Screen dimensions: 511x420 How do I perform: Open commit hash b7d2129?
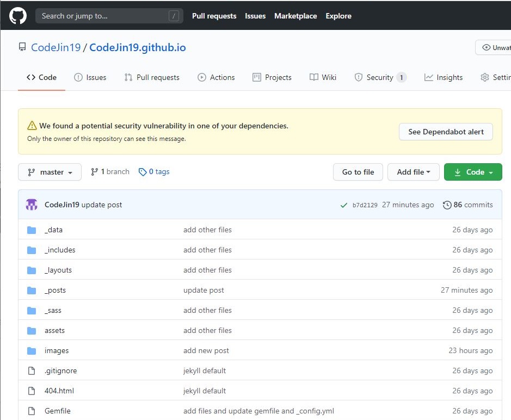(365, 205)
